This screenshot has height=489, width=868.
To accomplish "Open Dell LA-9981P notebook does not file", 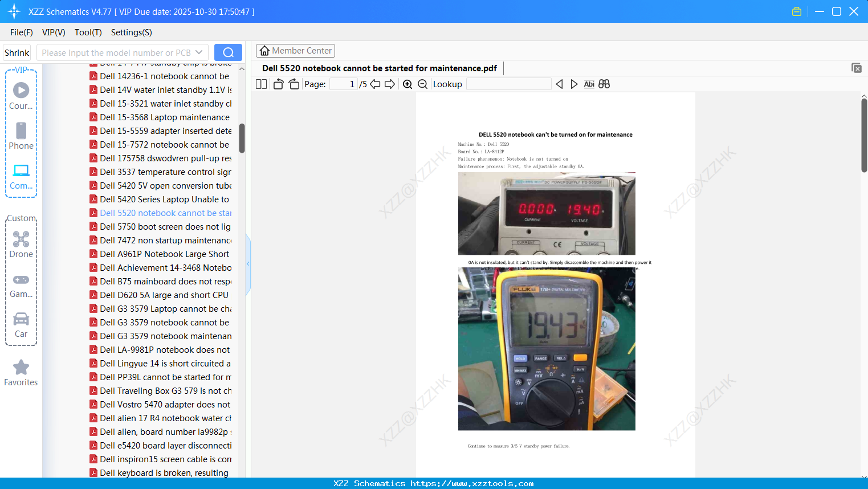I will tap(160, 350).
